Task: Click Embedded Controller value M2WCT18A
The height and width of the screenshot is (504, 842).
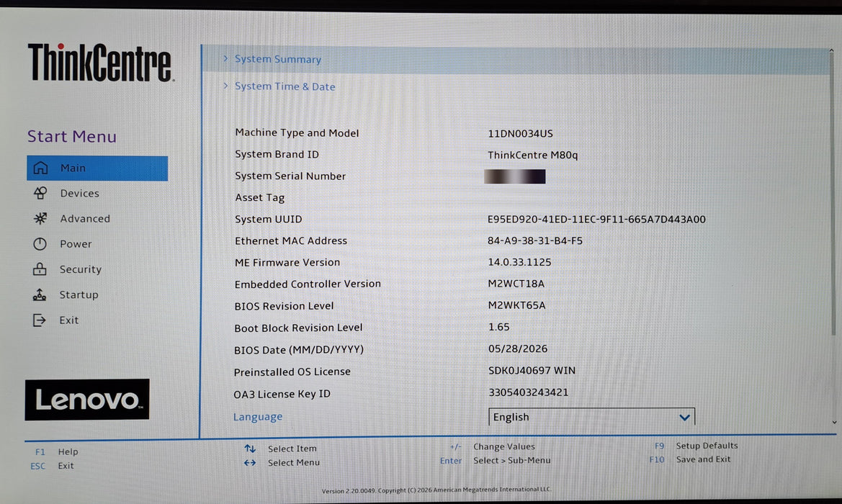Action: click(x=516, y=284)
